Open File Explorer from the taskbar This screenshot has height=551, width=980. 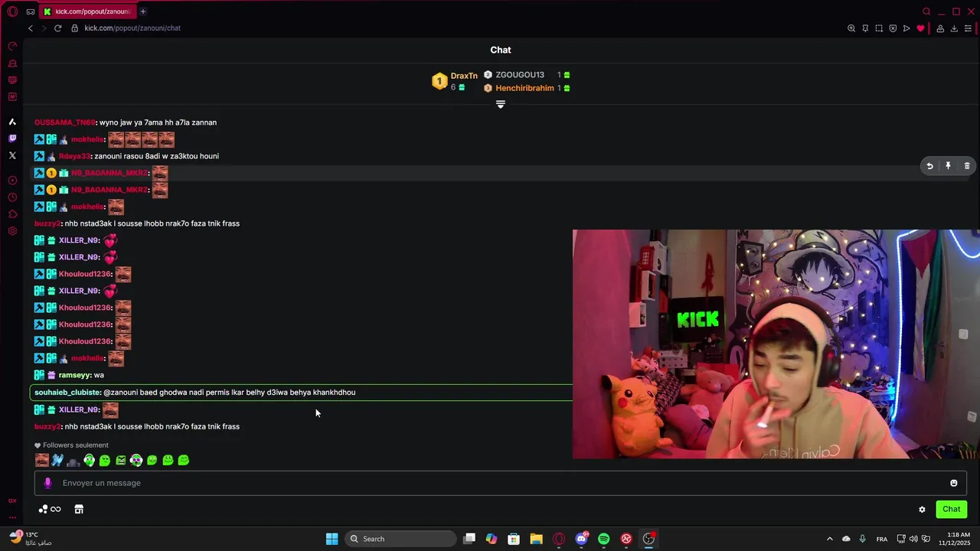536,539
